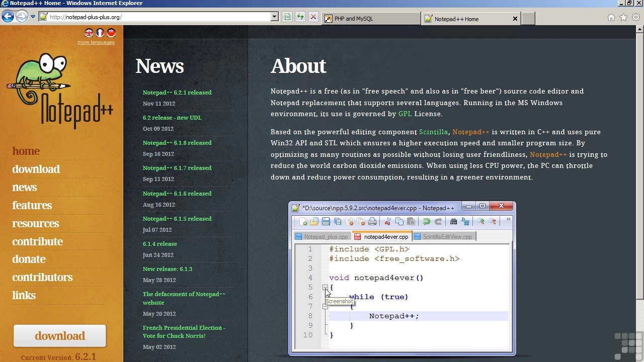The image size is (644, 362).
Task: Open the Tools gear icon
Action: (x=636, y=18)
